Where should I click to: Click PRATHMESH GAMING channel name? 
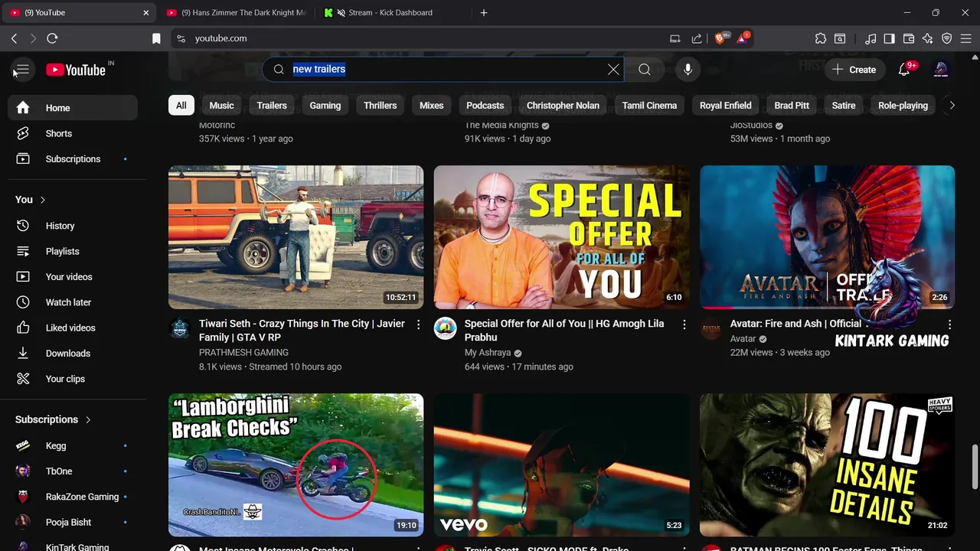pyautogui.click(x=243, y=353)
